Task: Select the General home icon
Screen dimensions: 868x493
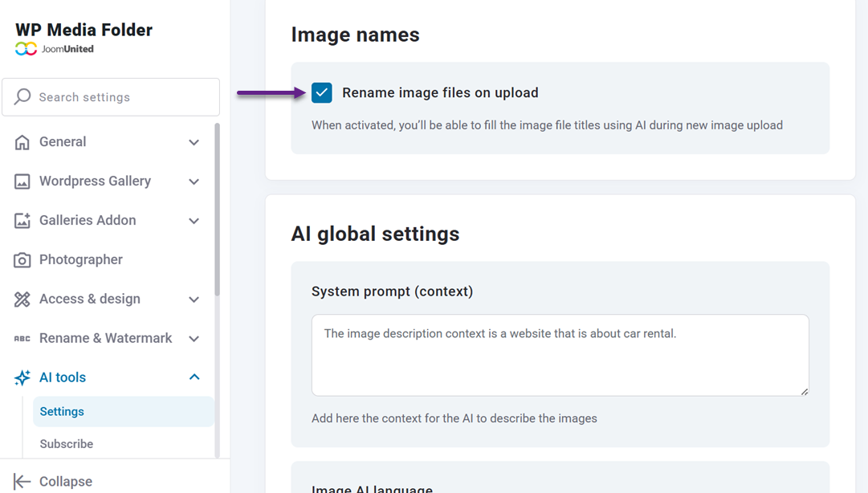Action: point(22,141)
